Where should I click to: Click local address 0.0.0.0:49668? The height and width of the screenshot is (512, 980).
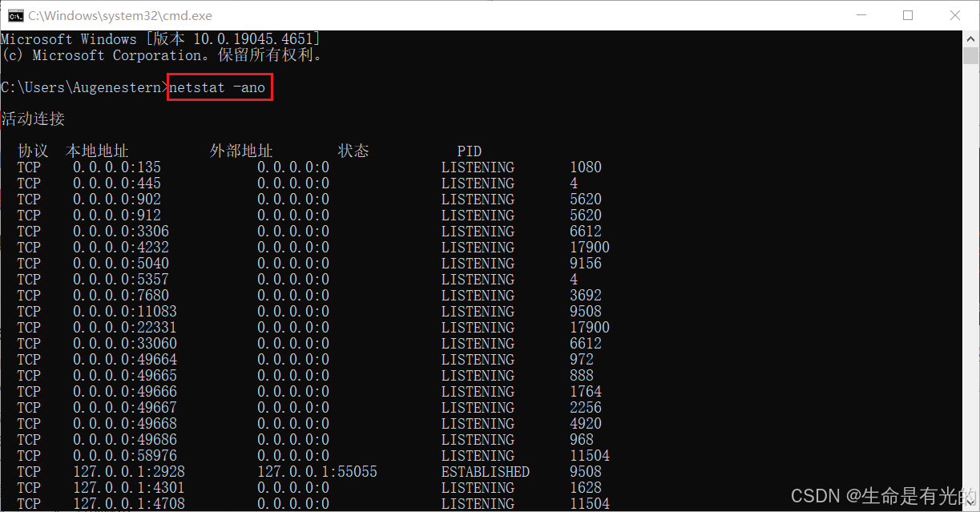[125, 424]
